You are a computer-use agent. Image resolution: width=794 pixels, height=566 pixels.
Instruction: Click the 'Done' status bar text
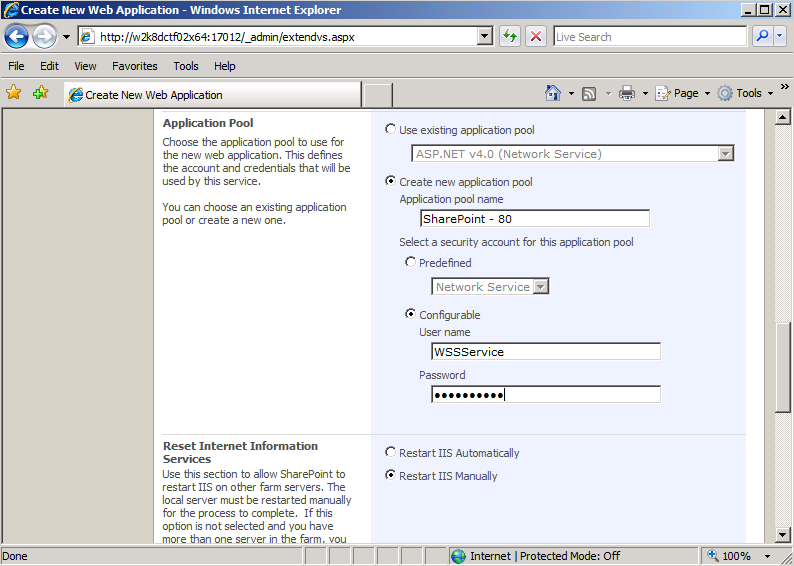[x=15, y=556]
